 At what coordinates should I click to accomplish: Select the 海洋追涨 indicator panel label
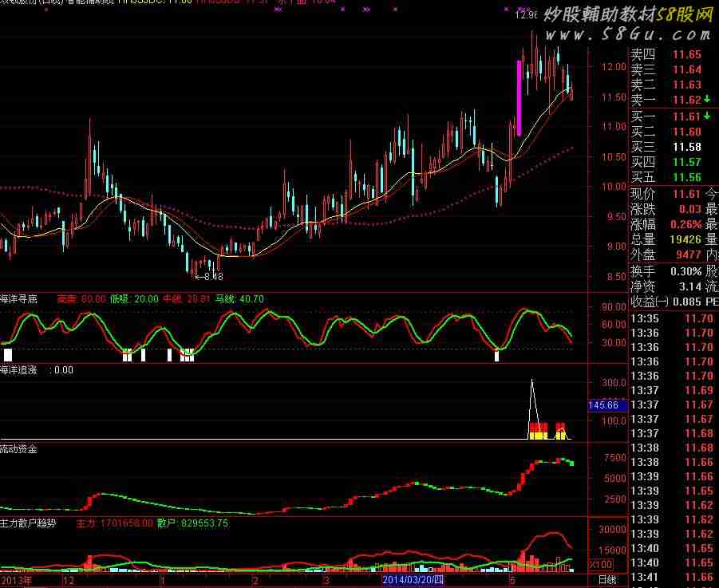coord(19,370)
